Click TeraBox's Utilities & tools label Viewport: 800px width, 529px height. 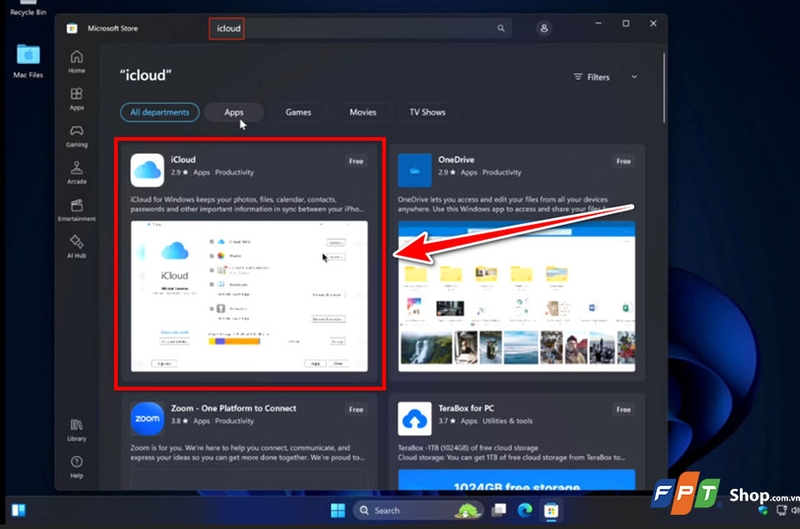pos(507,421)
